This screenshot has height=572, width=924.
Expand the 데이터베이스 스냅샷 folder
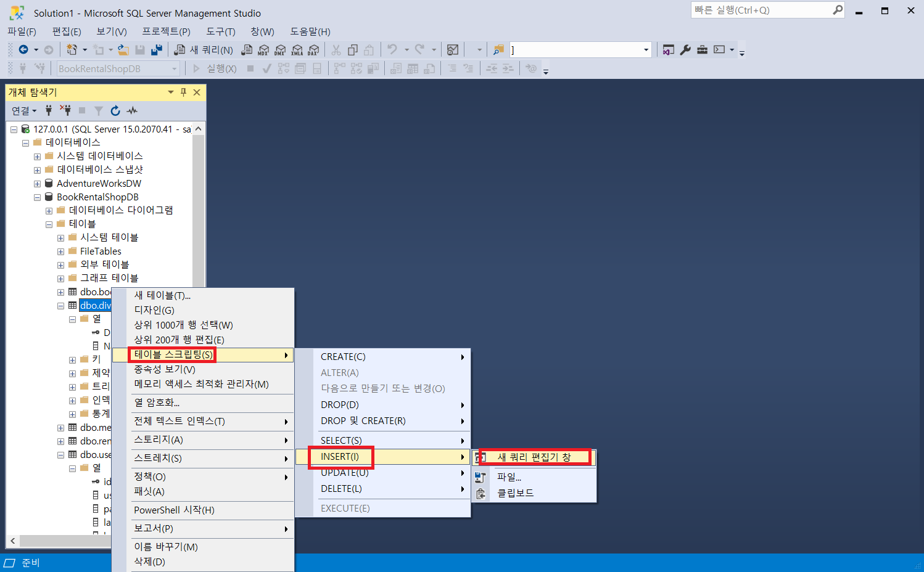37,170
